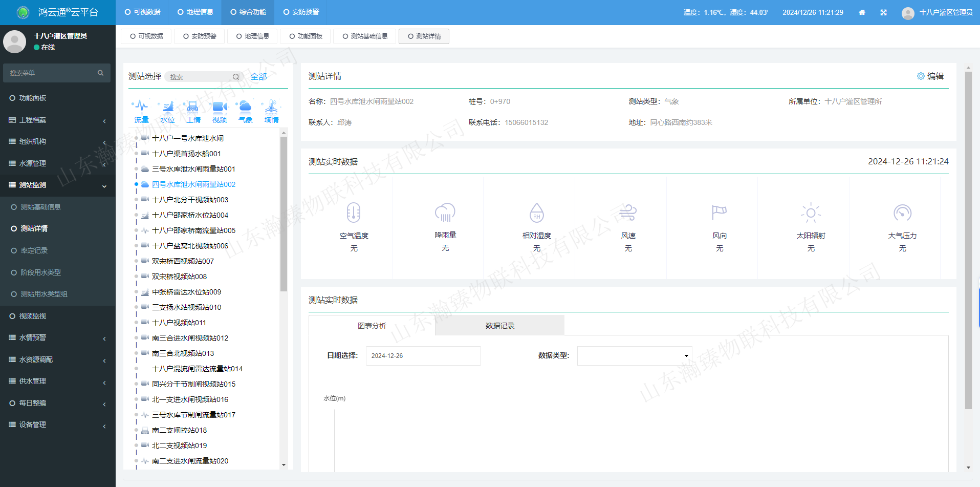Open the home icon in top bar
The width and height of the screenshot is (980, 487).
click(x=862, y=12)
